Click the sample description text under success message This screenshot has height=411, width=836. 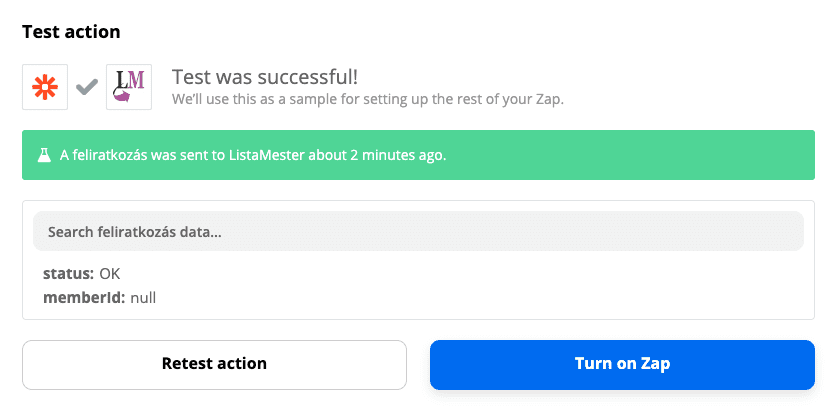pos(367,100)
